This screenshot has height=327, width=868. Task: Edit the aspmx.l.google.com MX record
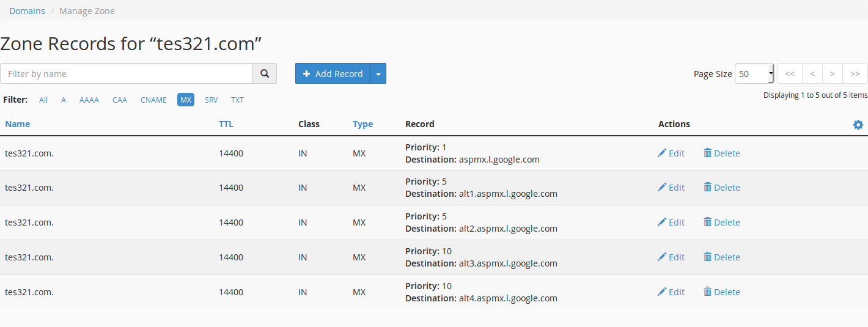(x=671, y=153)
